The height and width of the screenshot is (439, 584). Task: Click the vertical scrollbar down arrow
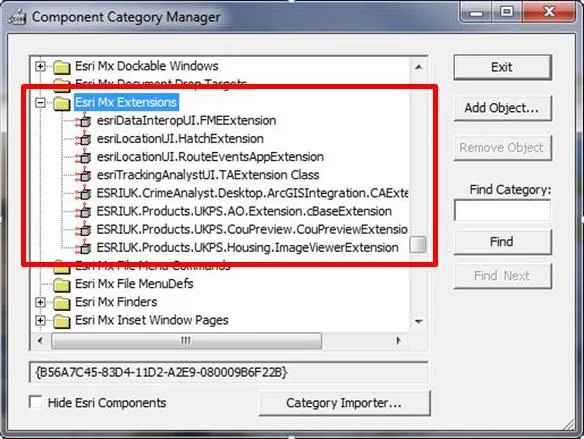pos(419,322)
